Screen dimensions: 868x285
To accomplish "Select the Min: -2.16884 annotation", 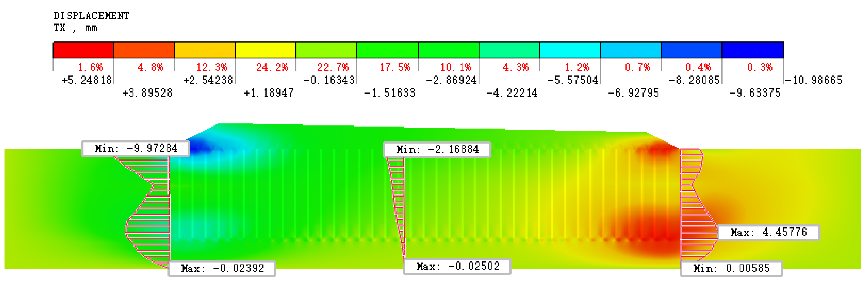I will click(437, 149).
